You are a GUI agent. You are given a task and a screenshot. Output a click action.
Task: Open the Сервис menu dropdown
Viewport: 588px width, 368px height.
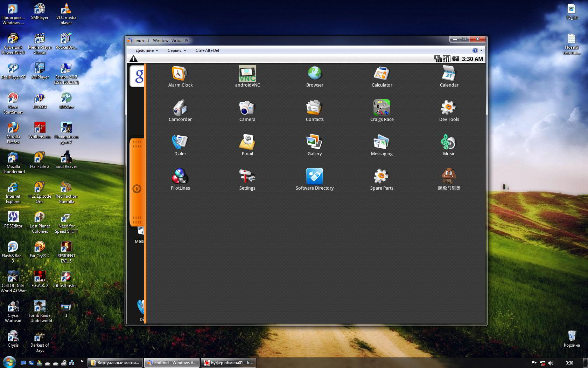click(x=177, y=50)
